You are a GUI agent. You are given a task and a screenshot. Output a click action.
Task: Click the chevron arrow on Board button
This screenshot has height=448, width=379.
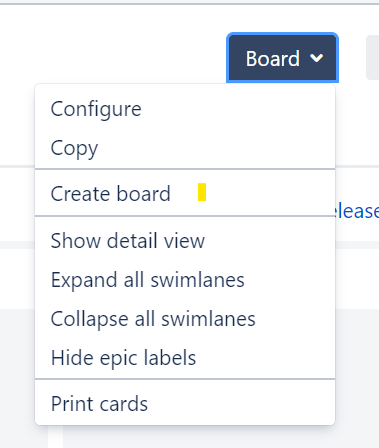316,59
